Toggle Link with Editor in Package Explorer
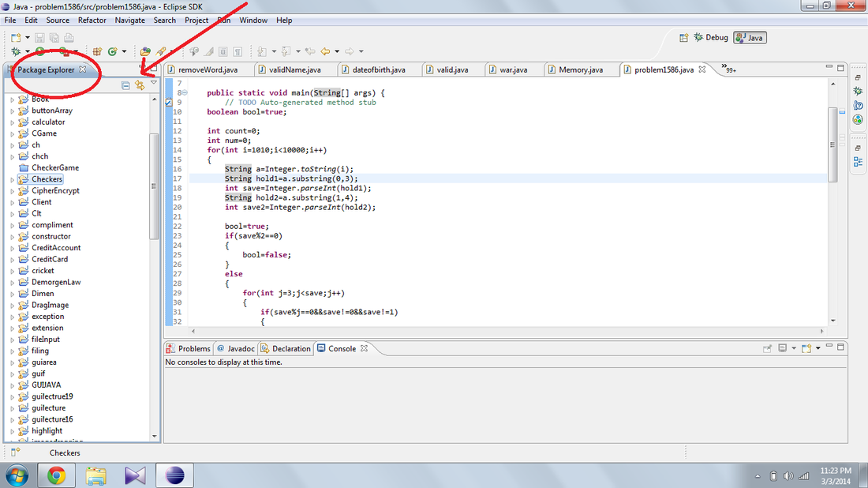Image resolution: width=868 pixels, height=488 pixels. click(x=140, y=85)
